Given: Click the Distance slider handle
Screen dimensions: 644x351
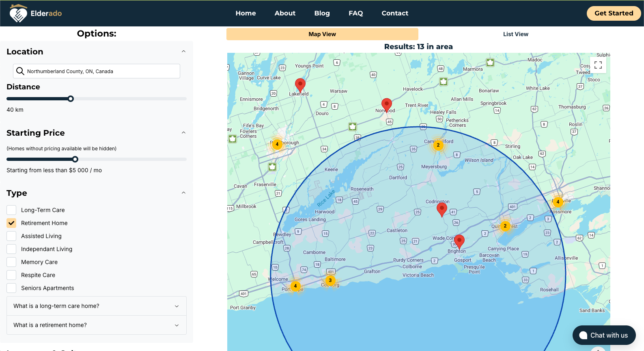Looking at the screenshot, I should [71, 99].
